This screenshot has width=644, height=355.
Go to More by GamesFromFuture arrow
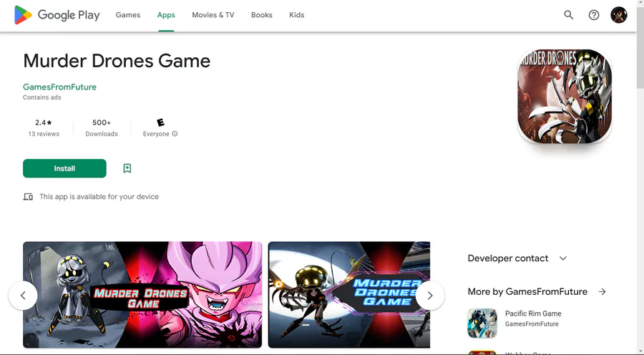pos(602,292)
